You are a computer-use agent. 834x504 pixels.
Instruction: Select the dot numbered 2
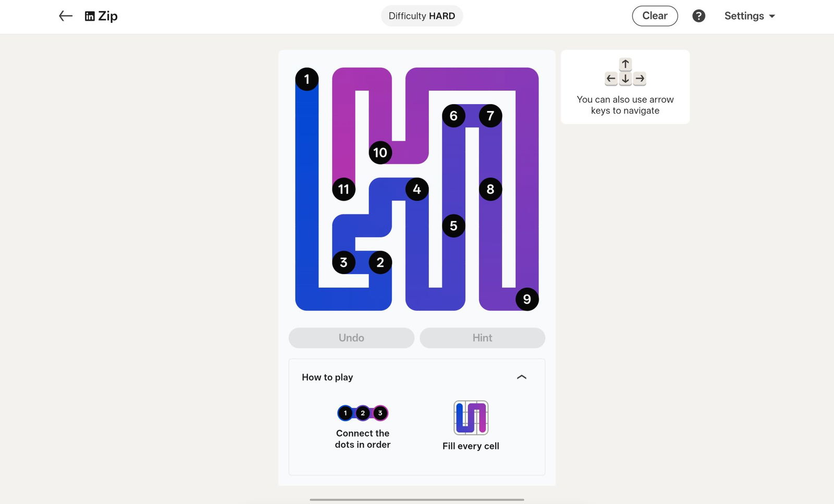click(381, 262)
